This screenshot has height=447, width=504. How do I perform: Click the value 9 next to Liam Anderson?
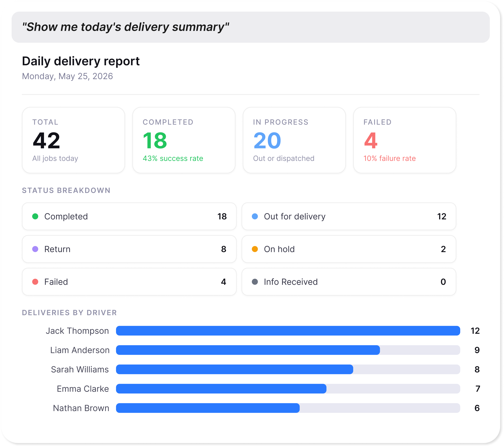pyautogui.click(x=477, y=350)
